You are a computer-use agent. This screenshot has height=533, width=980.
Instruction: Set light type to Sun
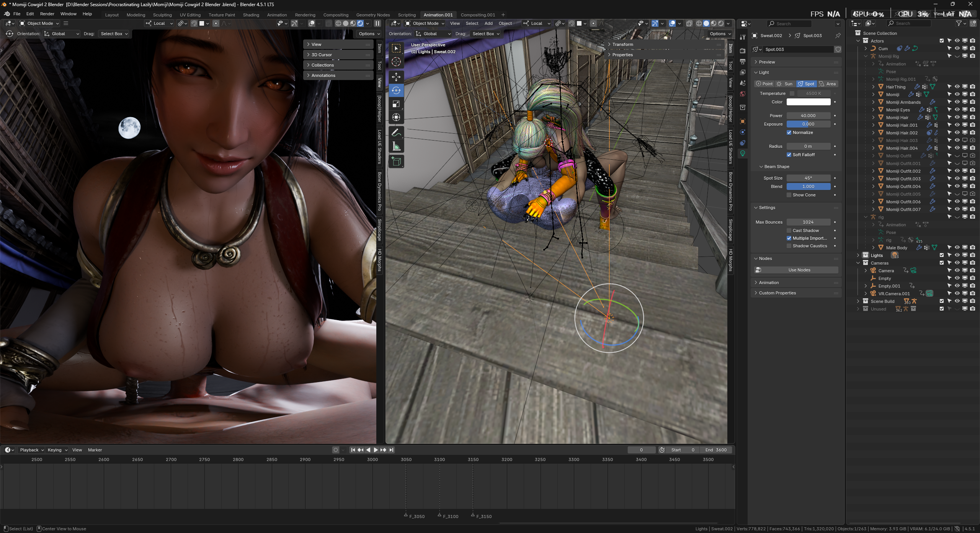[x=784, y=84]
